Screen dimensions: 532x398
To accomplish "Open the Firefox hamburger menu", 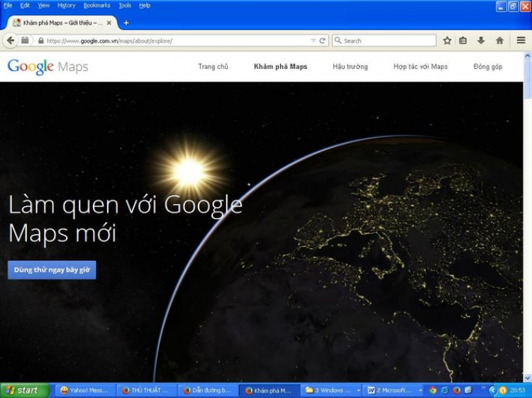I will (x=521, y=40).
